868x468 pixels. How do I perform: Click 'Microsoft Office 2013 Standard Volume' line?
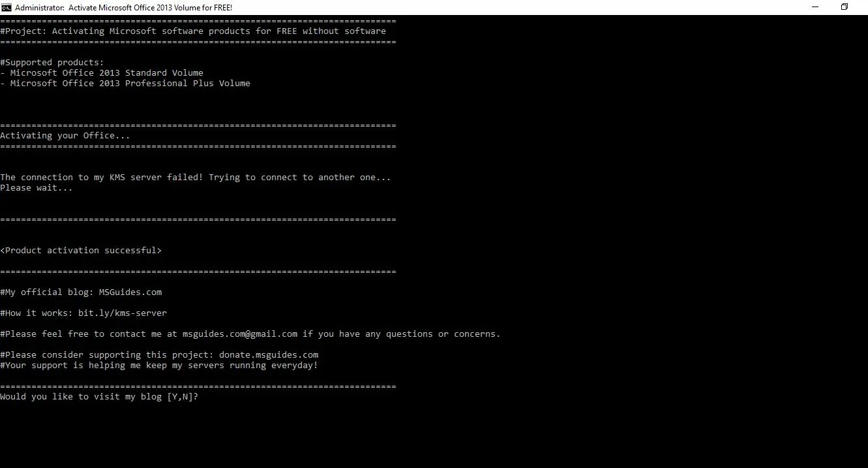(102, 73)
